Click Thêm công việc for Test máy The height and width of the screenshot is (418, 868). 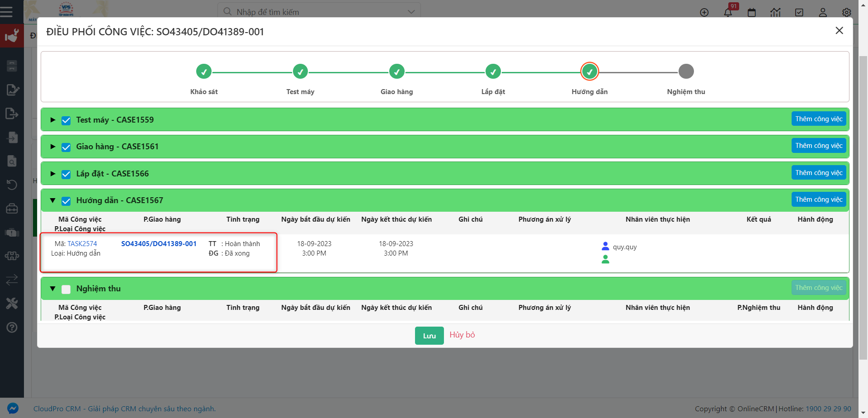pos(819,119)
